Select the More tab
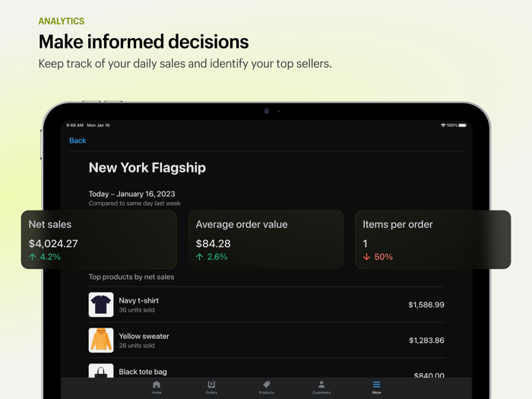 (376, 387)
